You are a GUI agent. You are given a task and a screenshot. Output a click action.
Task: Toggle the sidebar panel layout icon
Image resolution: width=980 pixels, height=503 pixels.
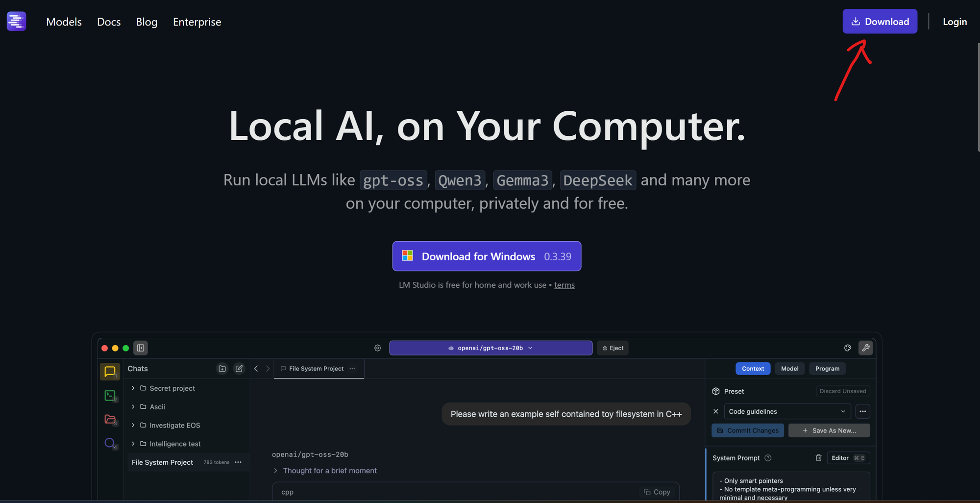pos(141,348)
